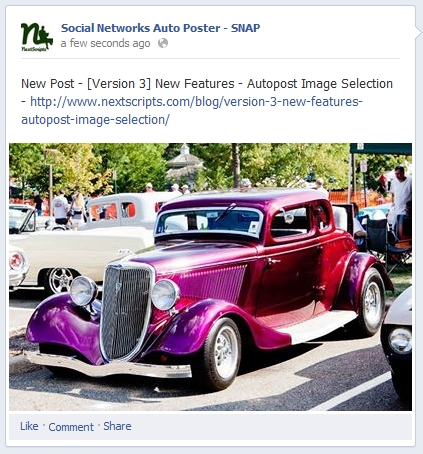Screen dimensions: 423x454
Task: Like this post
Action: coord(29,426)
